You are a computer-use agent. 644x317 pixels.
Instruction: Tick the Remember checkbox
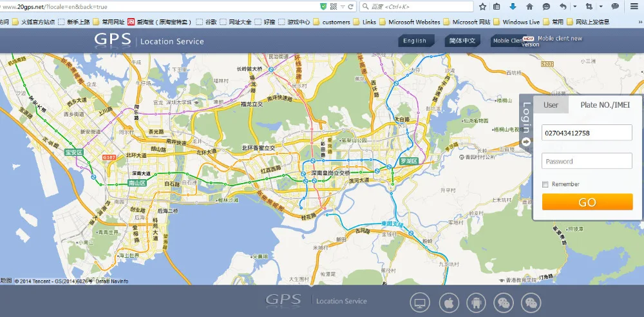pos(545,184)
